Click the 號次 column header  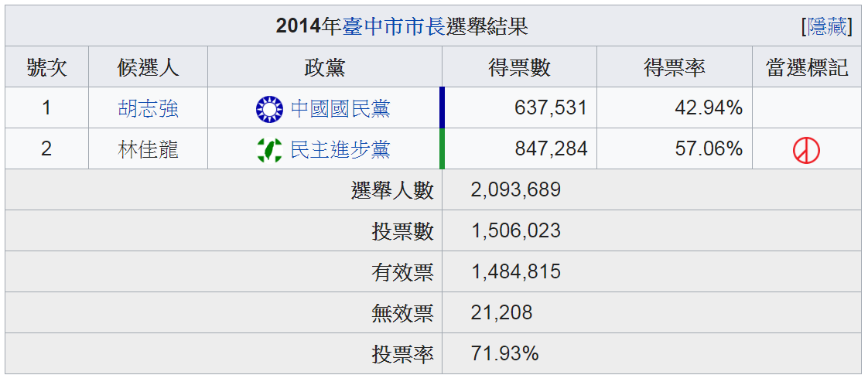tap(46, 68)
